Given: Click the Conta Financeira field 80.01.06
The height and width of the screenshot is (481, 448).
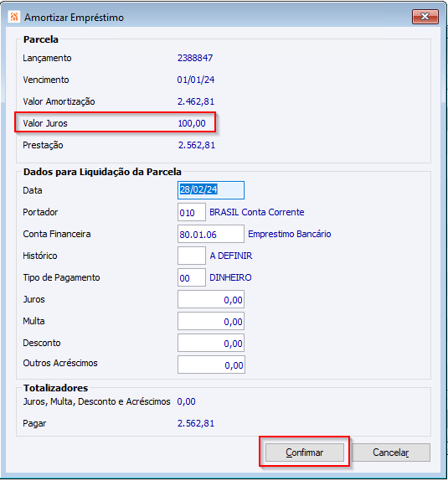Looking at the screenshot, I should coord(211,234).
